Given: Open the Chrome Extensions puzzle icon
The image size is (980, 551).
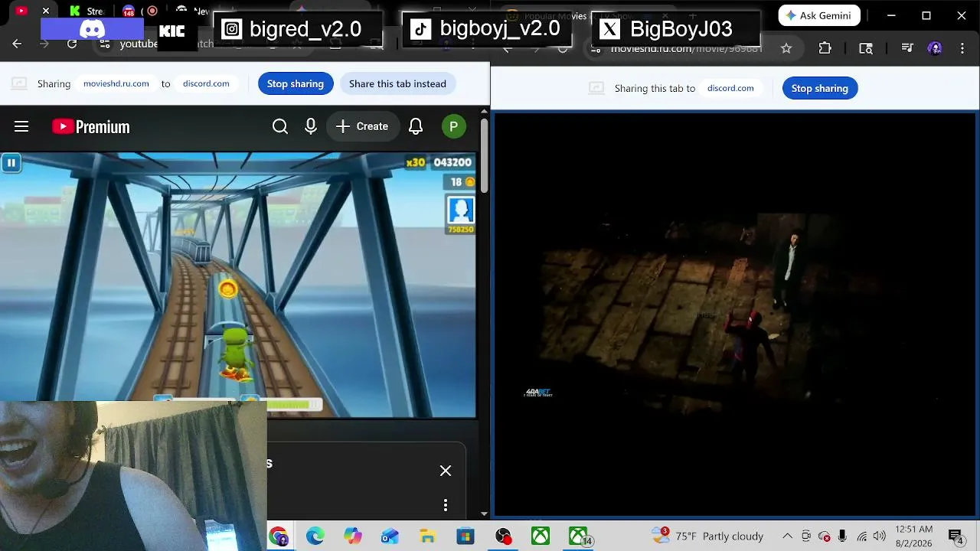Looking at the screenshot, I should (x=825, y=48).
